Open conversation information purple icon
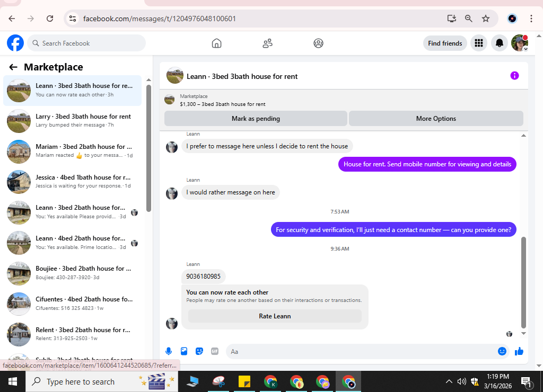The height and width of the screenshot is (392, 543). [514, 76]
